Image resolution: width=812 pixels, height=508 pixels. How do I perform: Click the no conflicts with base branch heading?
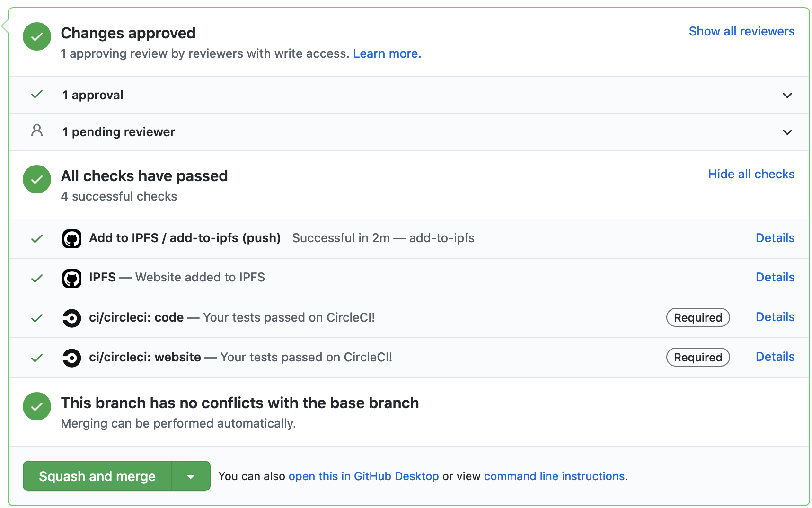[240, 403]
